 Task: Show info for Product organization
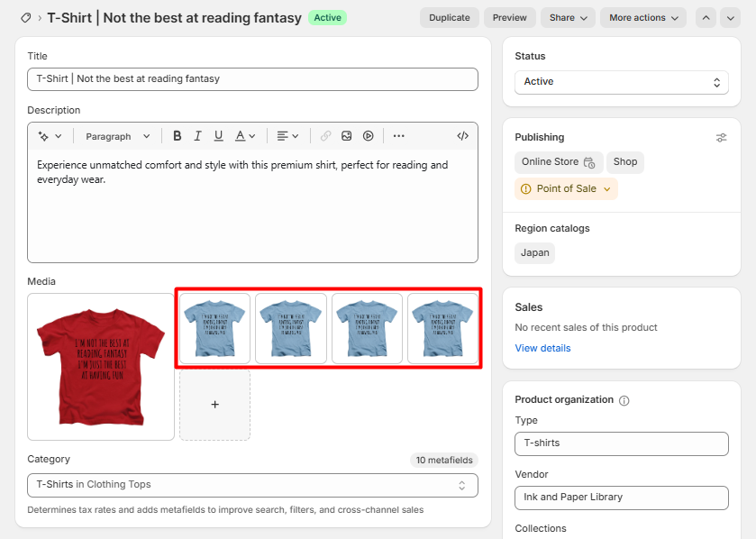tap(624, 400)
